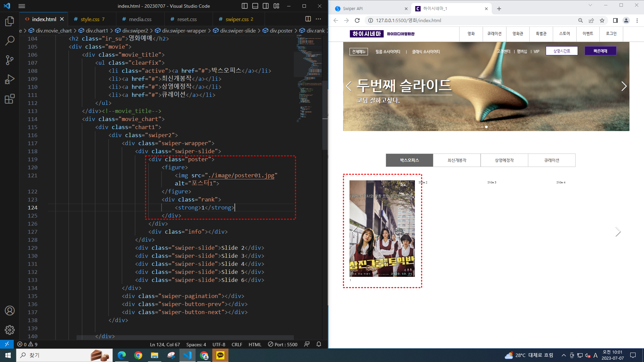
Task: Open the HTML language mode selector
Action: [x=255, y=344]
